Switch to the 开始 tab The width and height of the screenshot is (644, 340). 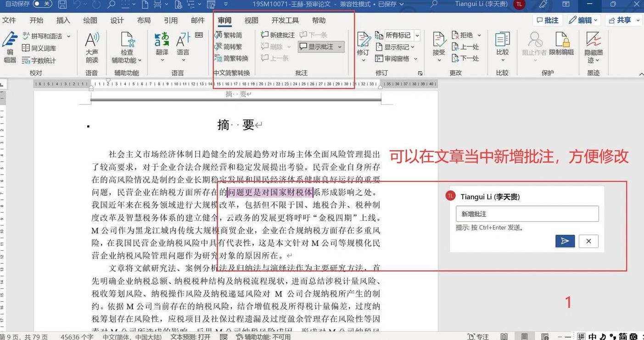(36, 20)
